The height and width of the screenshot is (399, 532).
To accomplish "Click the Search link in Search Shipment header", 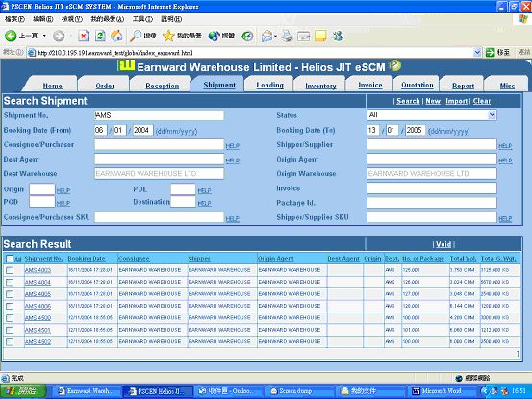I will coord(408,101).
